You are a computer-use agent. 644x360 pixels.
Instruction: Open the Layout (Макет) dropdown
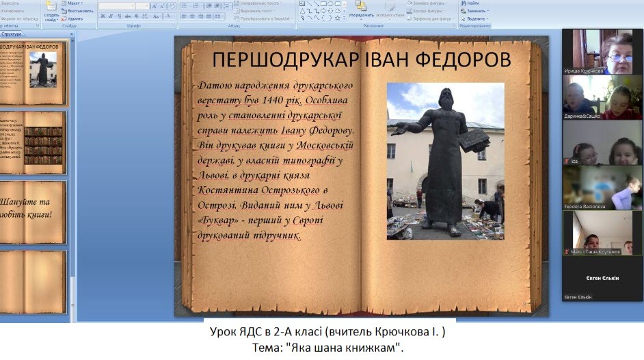[x=73, y=3]
